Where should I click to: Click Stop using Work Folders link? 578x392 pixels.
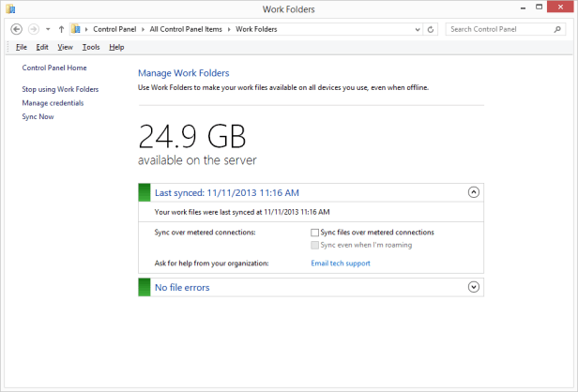click(x=60, y=89)
